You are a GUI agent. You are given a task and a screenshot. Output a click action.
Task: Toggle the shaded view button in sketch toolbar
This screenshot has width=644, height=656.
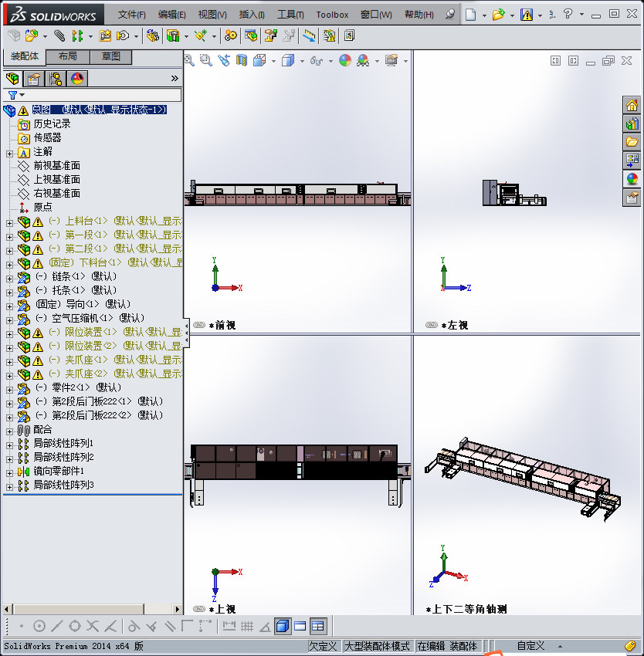283,627
